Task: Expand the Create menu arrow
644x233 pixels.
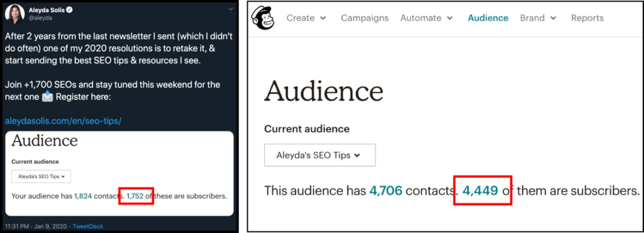Action: click(323, 18)
